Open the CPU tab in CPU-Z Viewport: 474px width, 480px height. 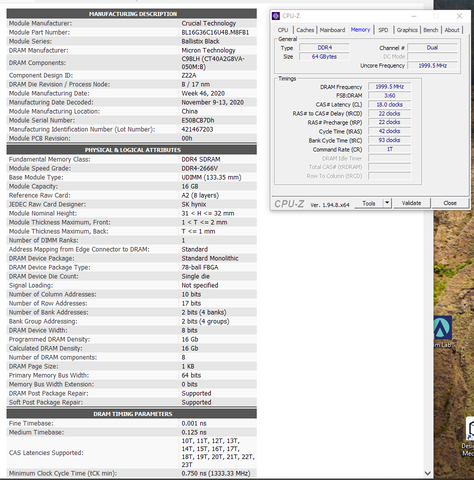(x=283, y=30)
